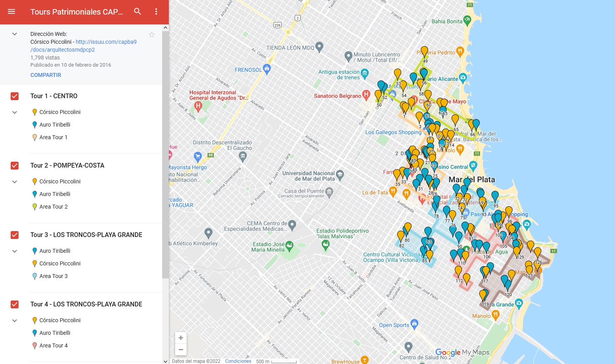This screenshot has width=615, height=364.
Task: Click the TIENDA LEÓN MDQ location pin
Action: tap(320, 47)
